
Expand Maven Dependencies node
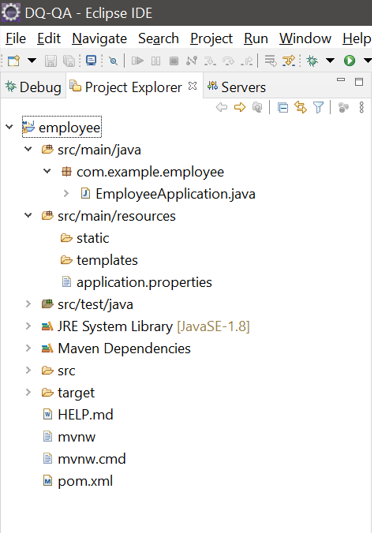pos(29,348)
